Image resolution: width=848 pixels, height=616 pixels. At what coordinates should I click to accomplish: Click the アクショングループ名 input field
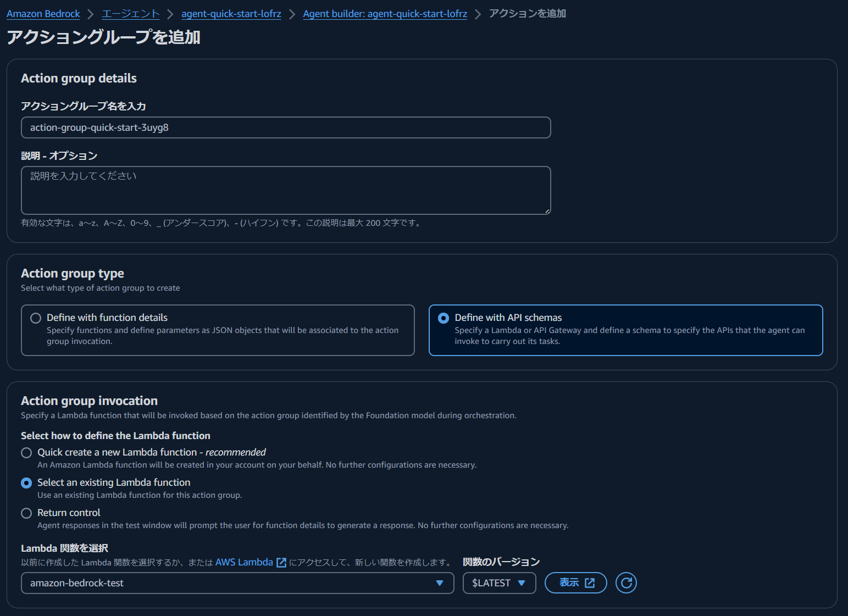point(285,127)
